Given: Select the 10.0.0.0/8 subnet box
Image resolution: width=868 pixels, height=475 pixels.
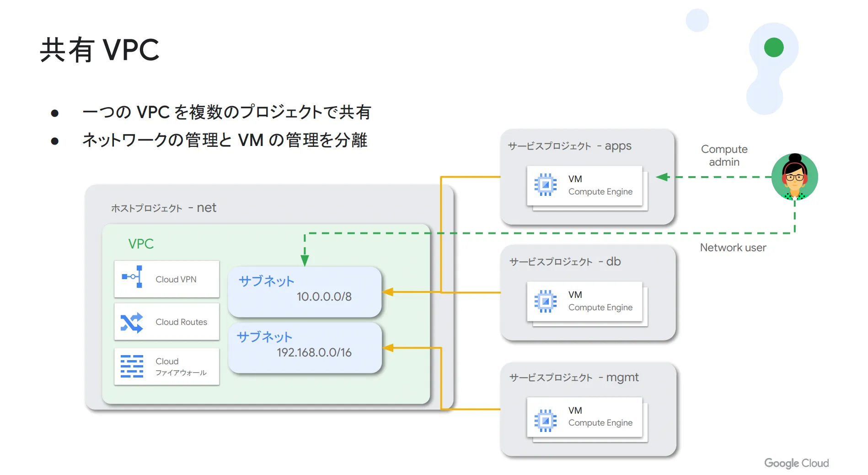Looking at the screenshot, I should click(x=305, y=292).
